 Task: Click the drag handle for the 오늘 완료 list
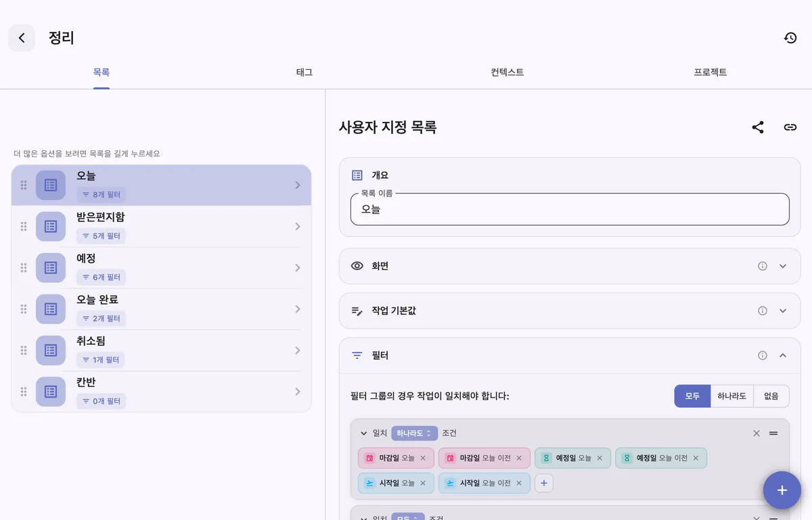pyautogui.click(x=24, y=309)
